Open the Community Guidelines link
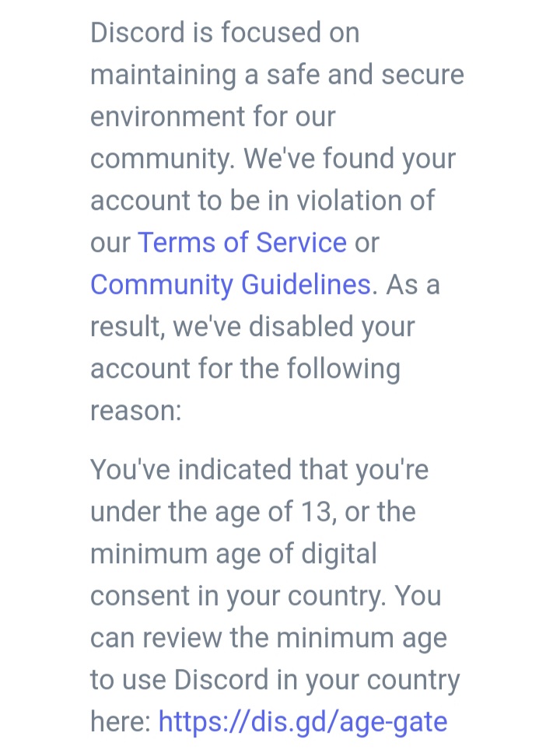 (x=230, y=284)
